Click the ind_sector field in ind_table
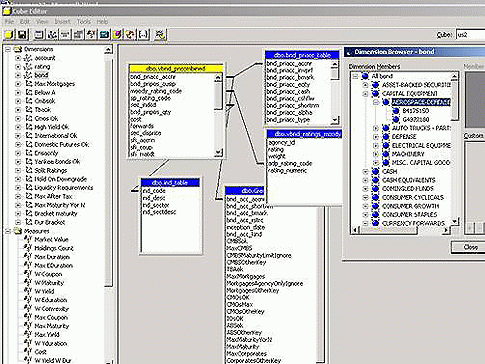Screen dimensions: 485x364 156,205
